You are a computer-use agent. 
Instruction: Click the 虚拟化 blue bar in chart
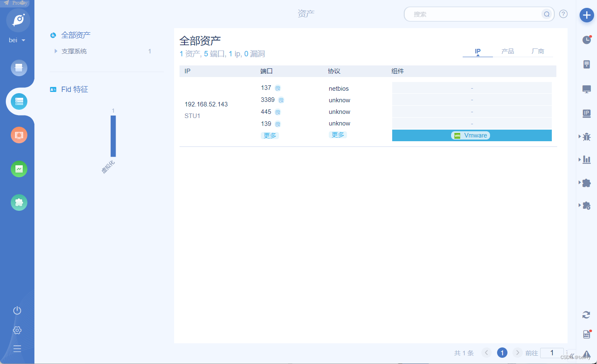coord(113,136)
